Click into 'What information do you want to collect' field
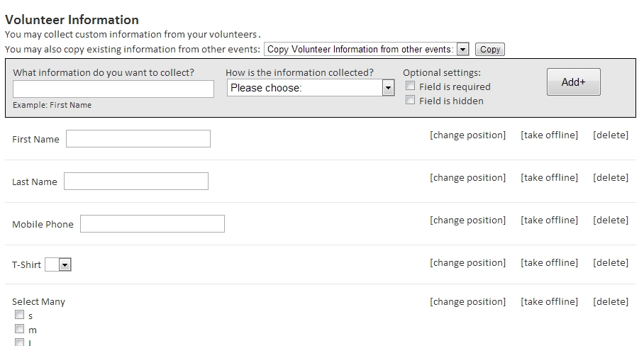 click(113, 89)
